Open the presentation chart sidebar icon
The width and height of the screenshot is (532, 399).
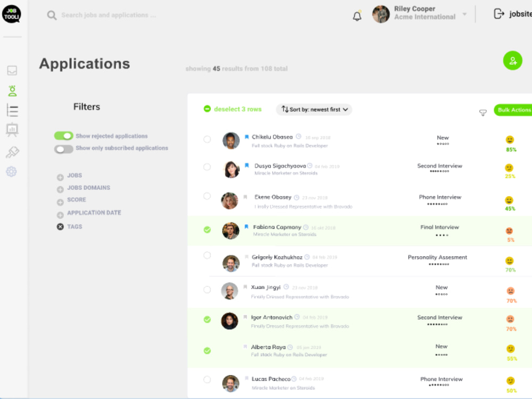pos(12,130)
